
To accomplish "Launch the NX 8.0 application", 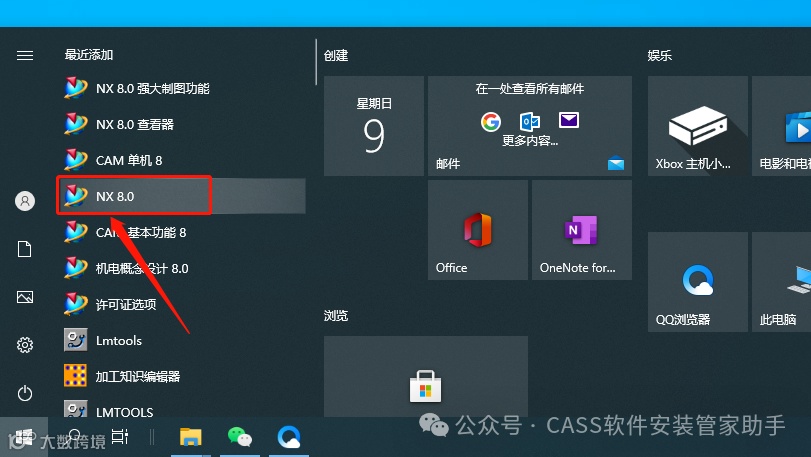I will point(181,196).
